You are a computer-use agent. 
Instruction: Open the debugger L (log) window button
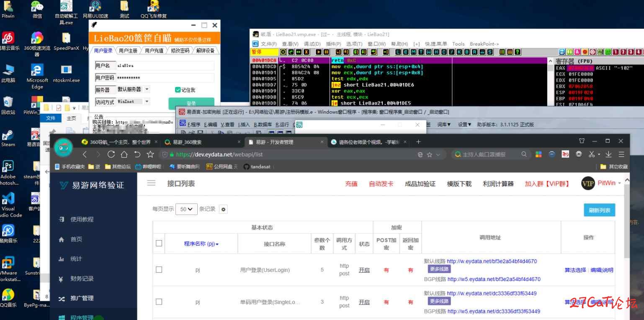(x=398, y=52)
